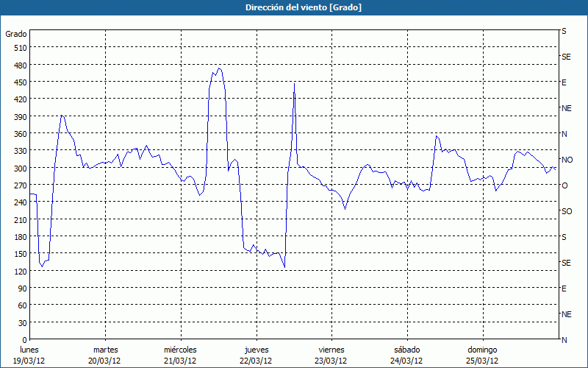Click the 'SO' compass label
The height and width of the screenshot is (368, 588).
click(x=567, y=211)
